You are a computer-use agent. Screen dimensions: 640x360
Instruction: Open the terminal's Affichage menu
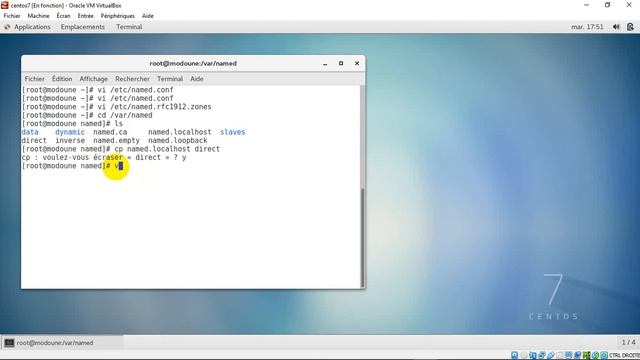(93, 79)
